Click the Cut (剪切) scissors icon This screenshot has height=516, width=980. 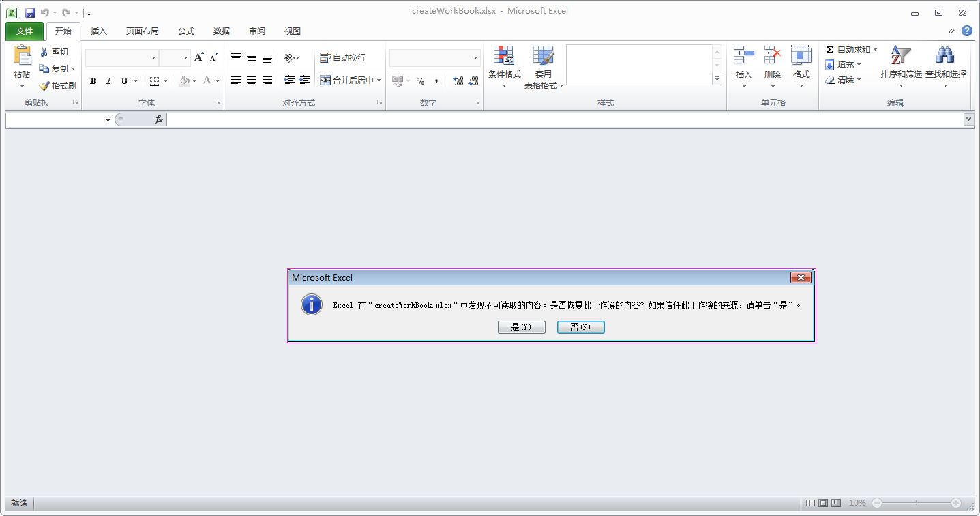click(44, 52)
